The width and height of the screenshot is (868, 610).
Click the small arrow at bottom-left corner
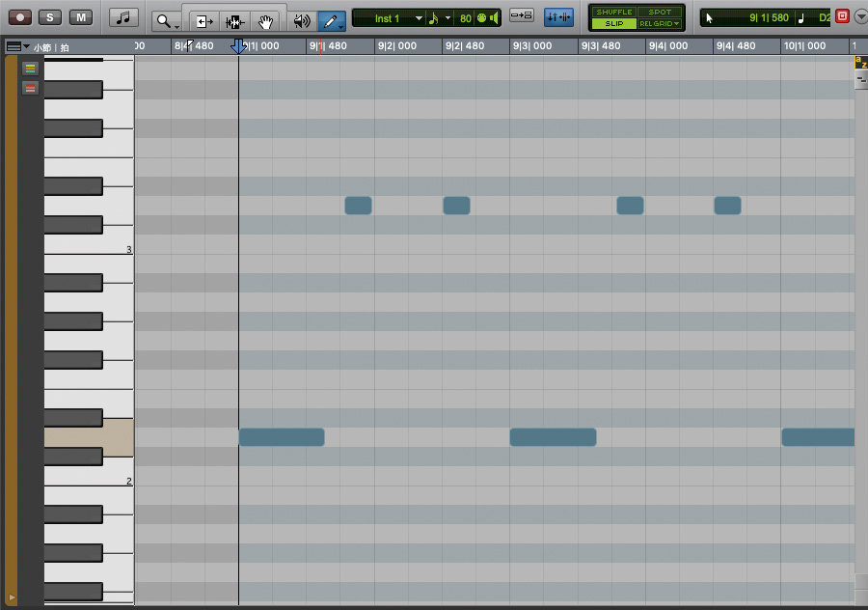[x=12, y=597]
